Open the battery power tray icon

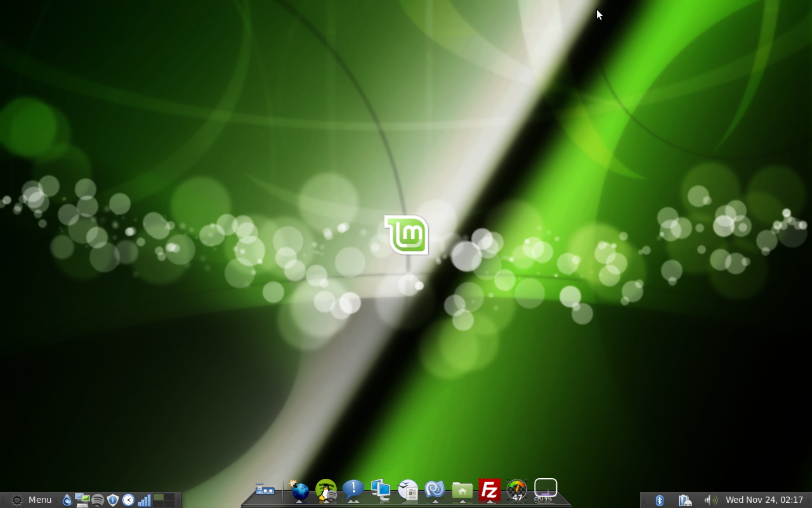coord(685,500)
